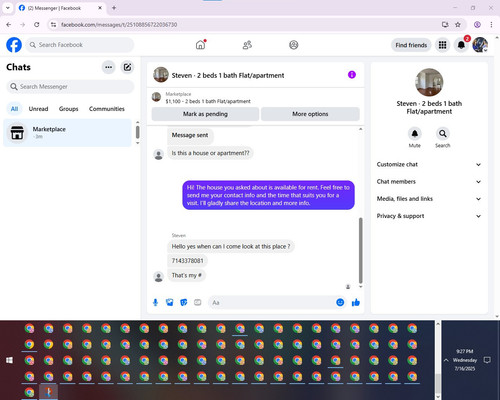500x400 pixels.
Task: Open the Windows notification center icon
Action: tap(487, 360)
